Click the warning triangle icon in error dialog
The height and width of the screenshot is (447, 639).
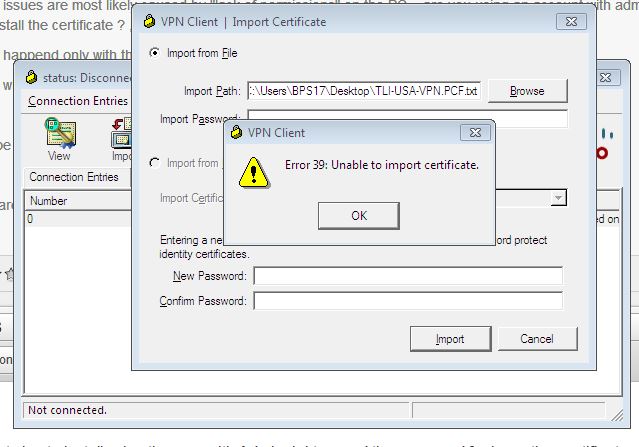pyautogui.click(x=254, y=173)
